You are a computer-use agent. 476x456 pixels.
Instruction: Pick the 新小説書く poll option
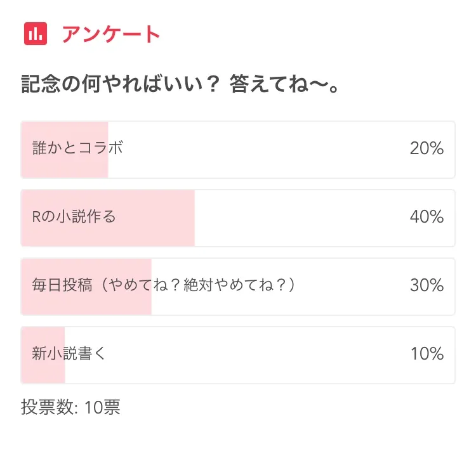pos(69,354)
